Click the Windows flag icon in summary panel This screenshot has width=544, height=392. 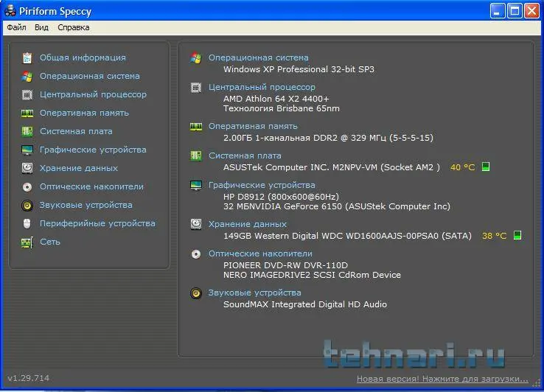pos(196,58)
